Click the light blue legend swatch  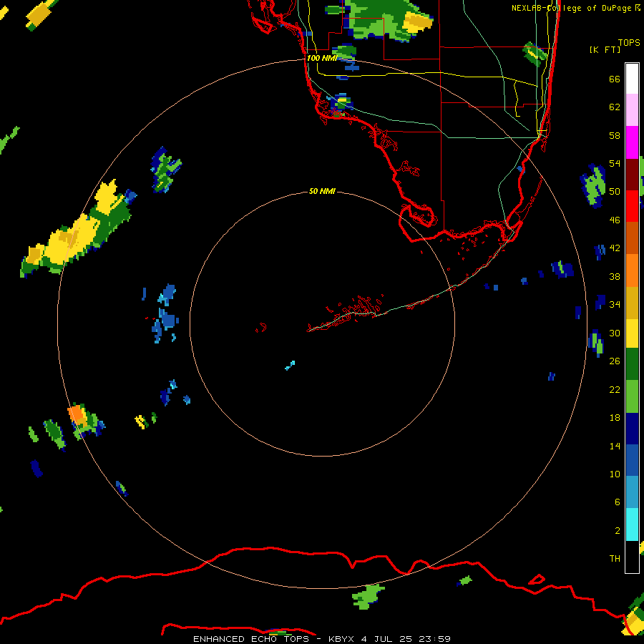click(632, 492)
